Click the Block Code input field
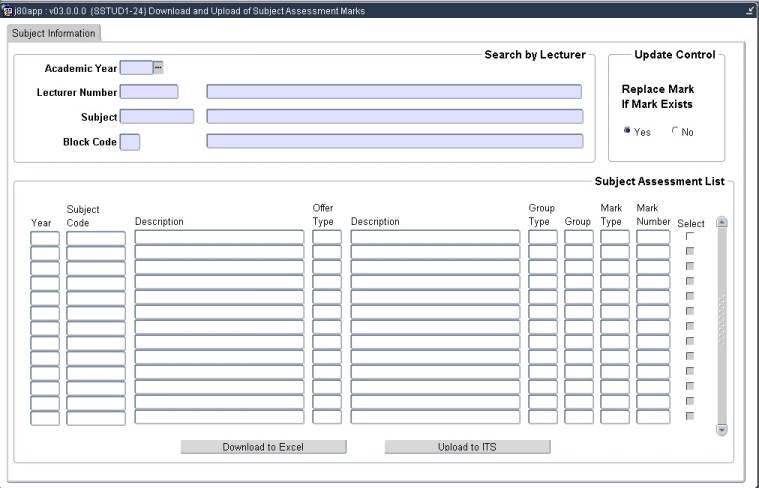This screenshot has width=759, height=488. (x=130, y=142)
